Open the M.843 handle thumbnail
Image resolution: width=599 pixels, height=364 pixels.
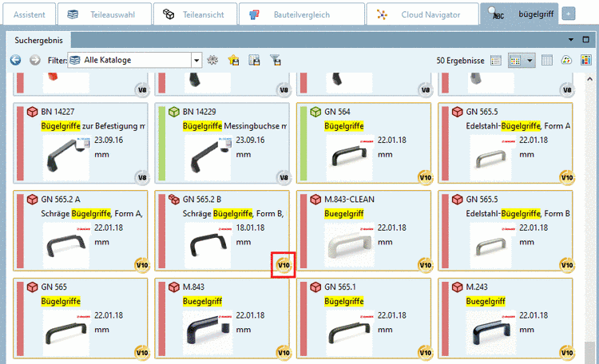pyautogui.click(x=208, y=333)
